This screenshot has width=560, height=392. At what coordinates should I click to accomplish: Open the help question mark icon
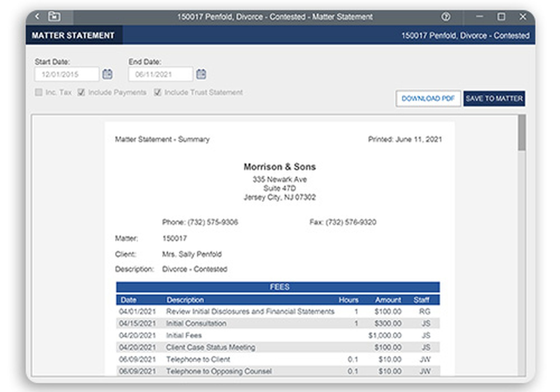tap(446, 17)
